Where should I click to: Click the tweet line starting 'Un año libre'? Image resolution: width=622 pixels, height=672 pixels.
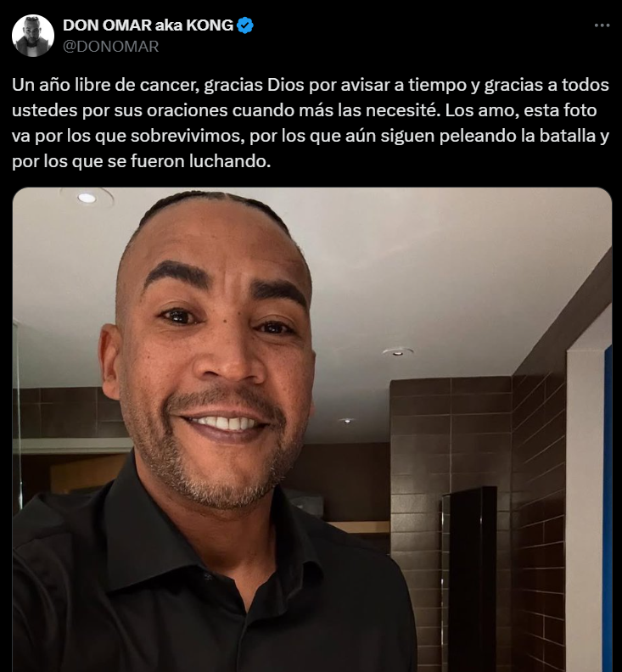coord(311,86)
